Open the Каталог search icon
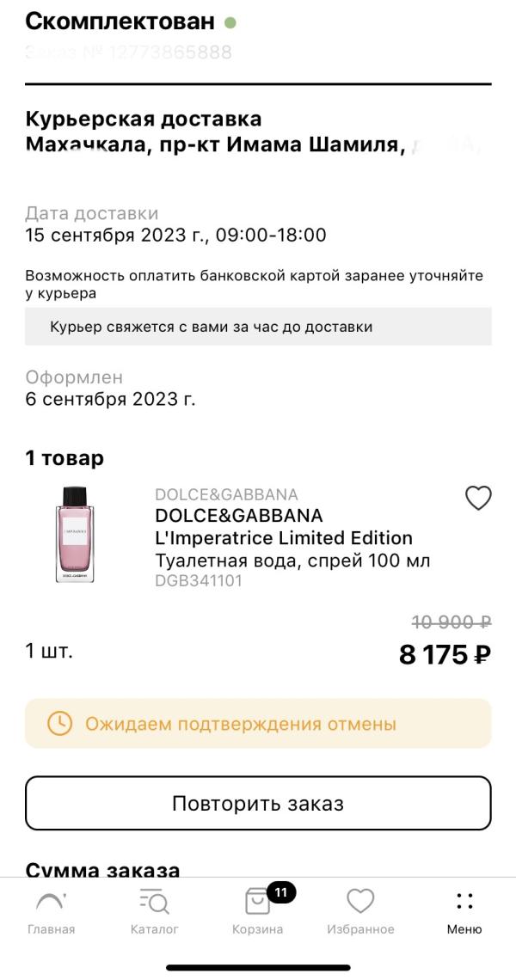Screen dimensions: 516x980 (155, 901)
